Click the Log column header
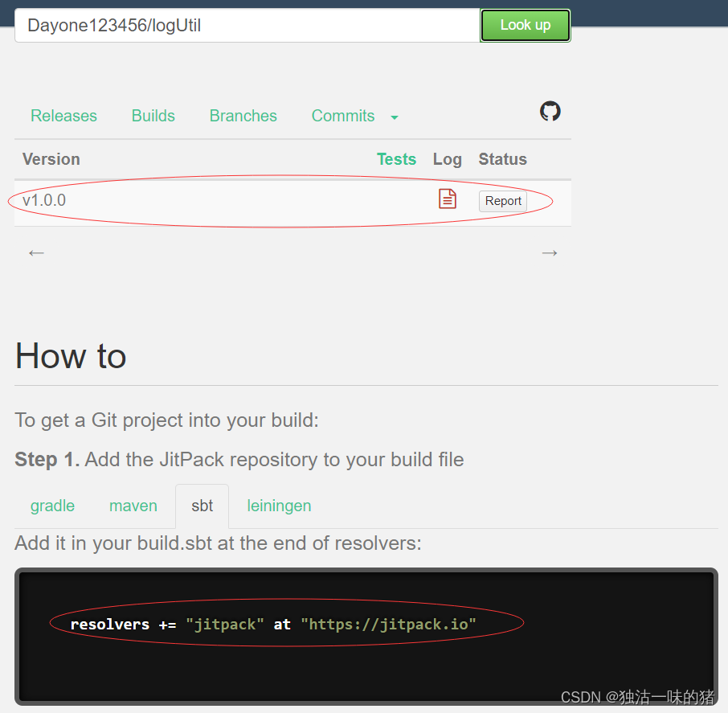 [447, 159]
